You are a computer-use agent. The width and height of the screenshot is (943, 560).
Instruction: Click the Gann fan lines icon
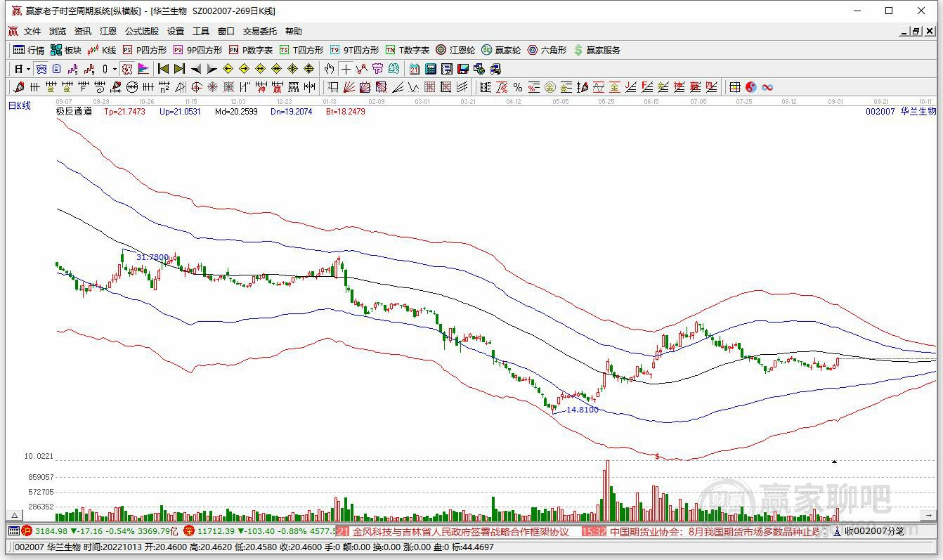(349, 87)
